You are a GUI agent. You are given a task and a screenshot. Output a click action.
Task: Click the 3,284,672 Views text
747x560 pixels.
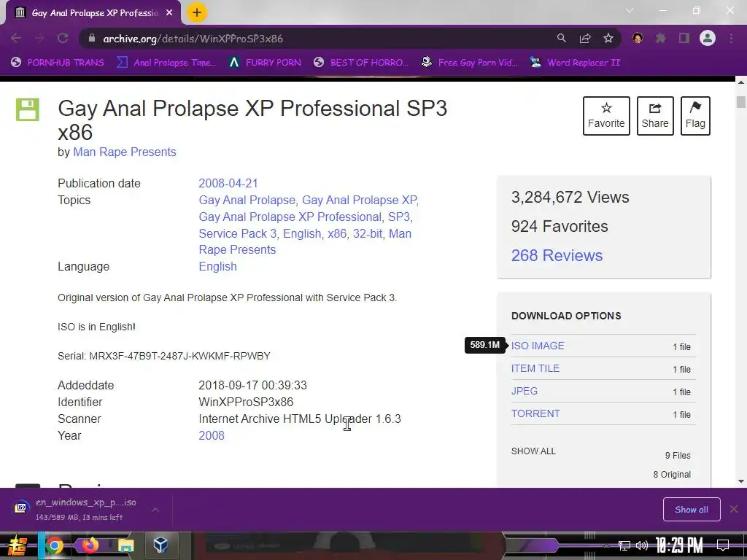click(570, 197)
